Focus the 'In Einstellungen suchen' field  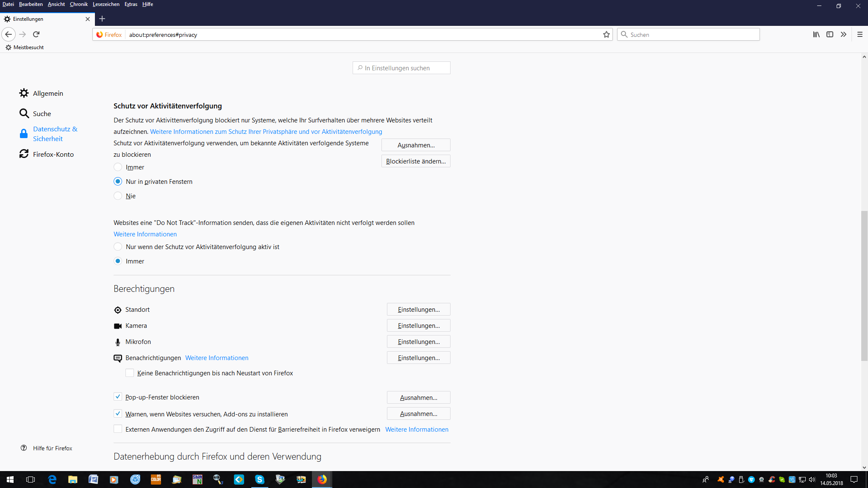(x=401, y=68)
